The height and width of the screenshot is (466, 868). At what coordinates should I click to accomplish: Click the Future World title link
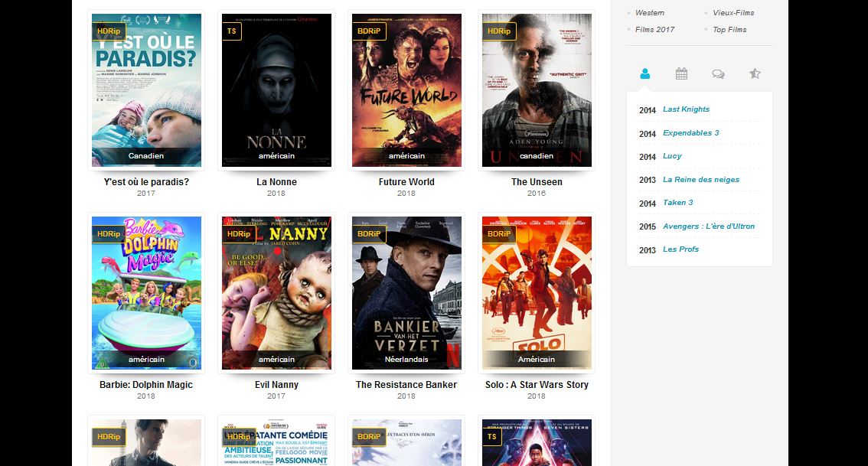tap(406, 181)
